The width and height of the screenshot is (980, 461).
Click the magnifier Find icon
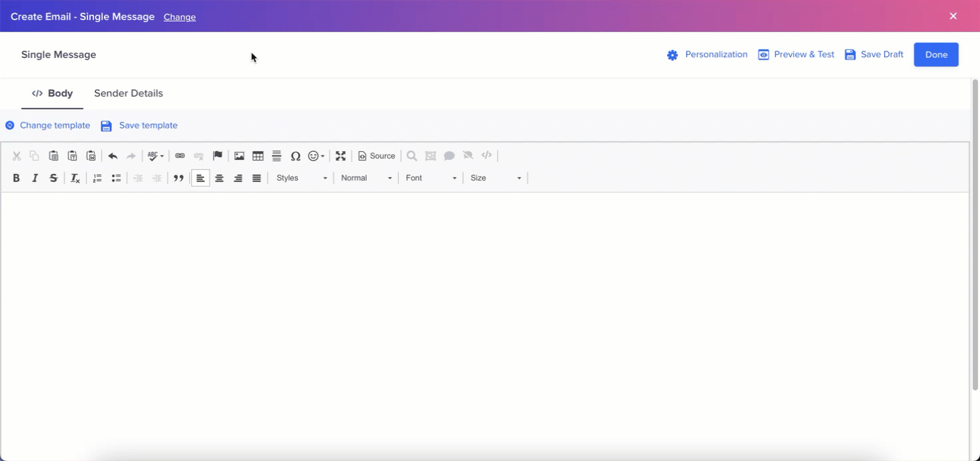click(412, 156)
